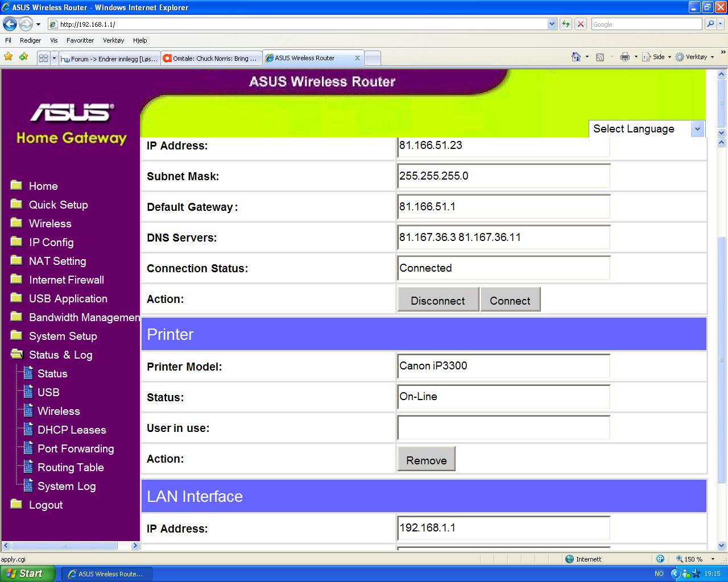The height and width of the screenshot is (582, 728).
Task: Click the Connect button
Action: 510,300
